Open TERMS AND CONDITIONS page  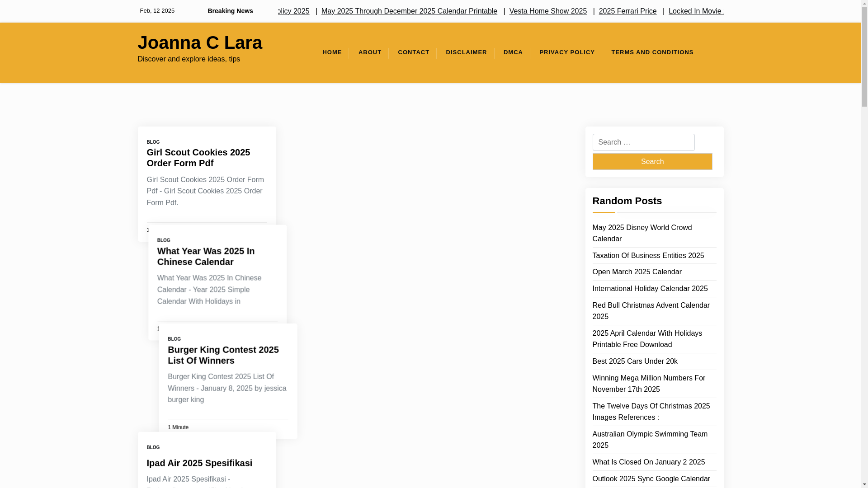[x=652, y=52]
